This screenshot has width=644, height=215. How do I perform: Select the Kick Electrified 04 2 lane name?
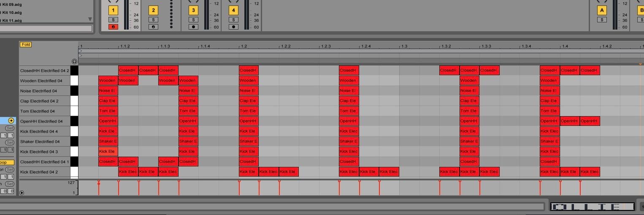click(x=39, y=172)
